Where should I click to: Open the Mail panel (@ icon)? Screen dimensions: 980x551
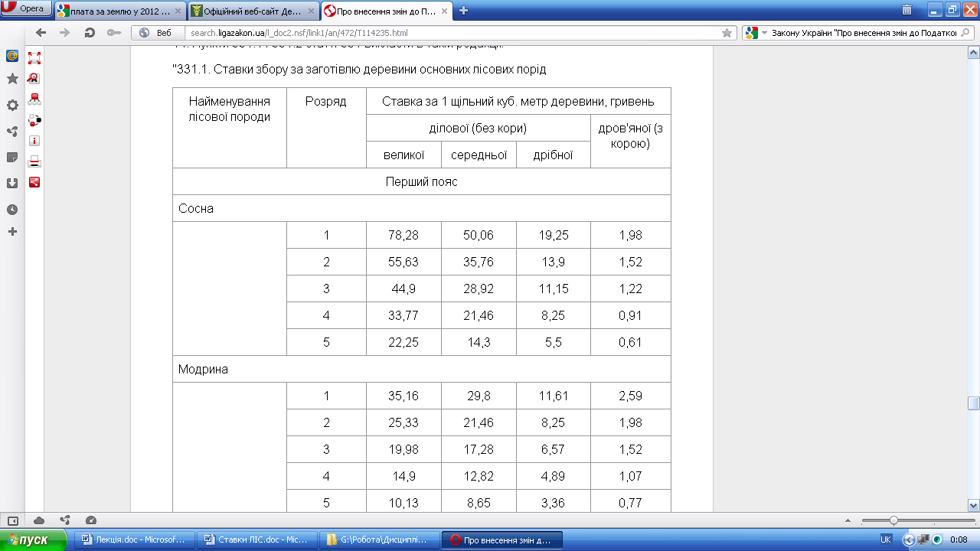click(12, 56)
